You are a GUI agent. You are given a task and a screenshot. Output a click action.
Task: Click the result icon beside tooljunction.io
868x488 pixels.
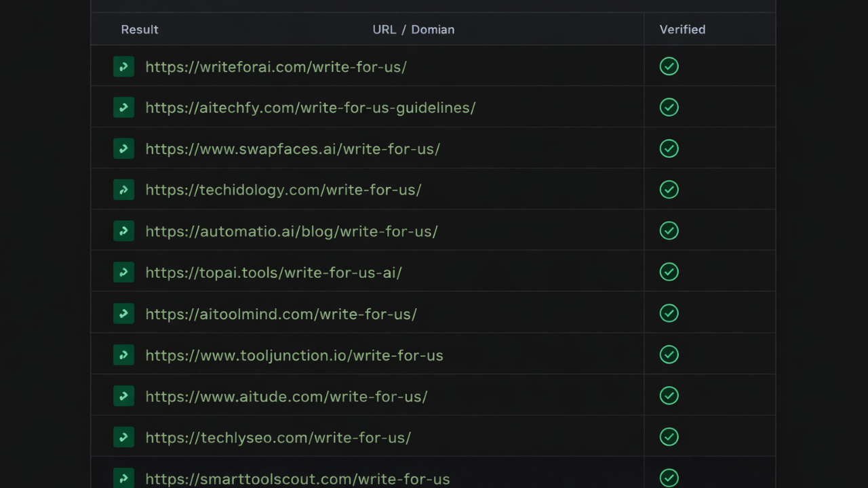(123, 354)
